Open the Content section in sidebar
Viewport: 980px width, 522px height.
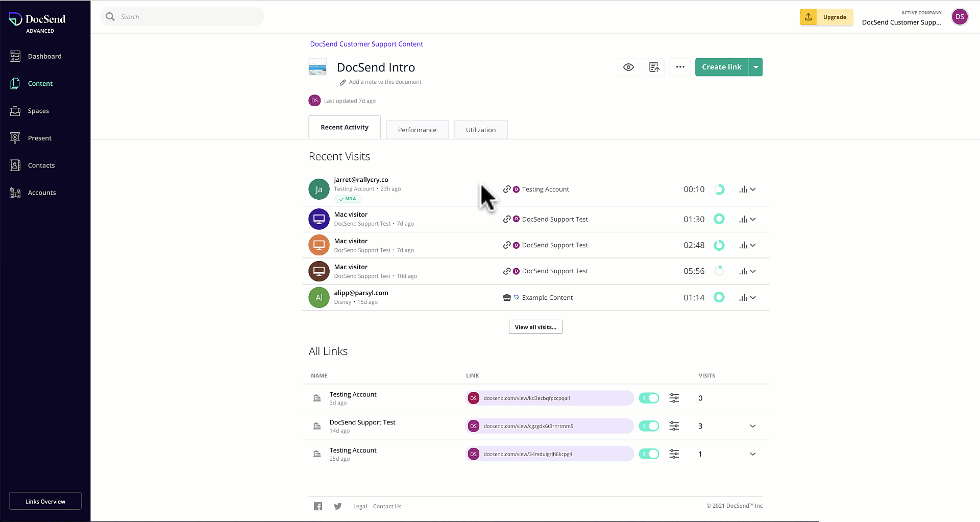(31, 83)
